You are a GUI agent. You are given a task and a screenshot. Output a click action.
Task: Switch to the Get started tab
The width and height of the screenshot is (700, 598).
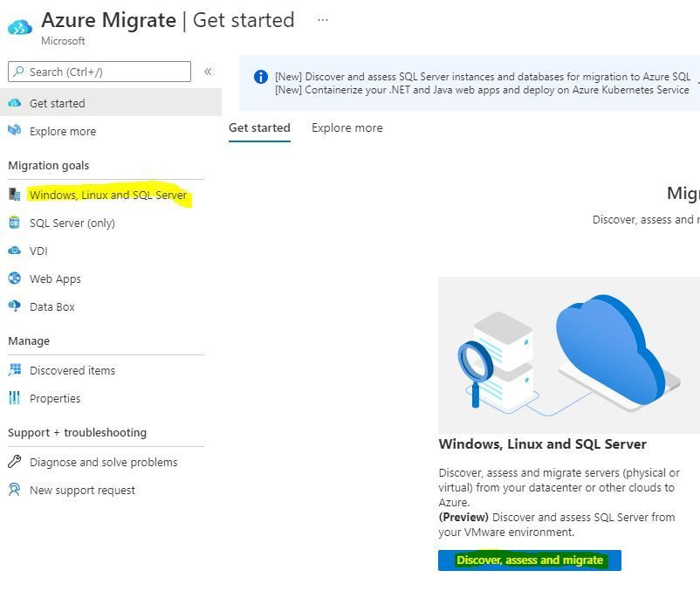259,128
